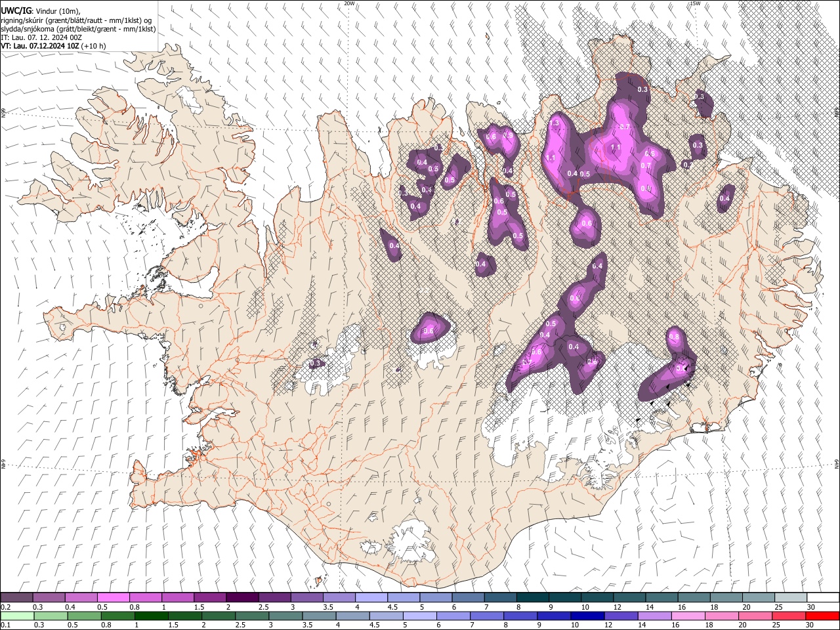The image size is (840, 630).
Task: Select the darkest purple 2–2.5 snow scale swatch
Action: click(242, 598)
